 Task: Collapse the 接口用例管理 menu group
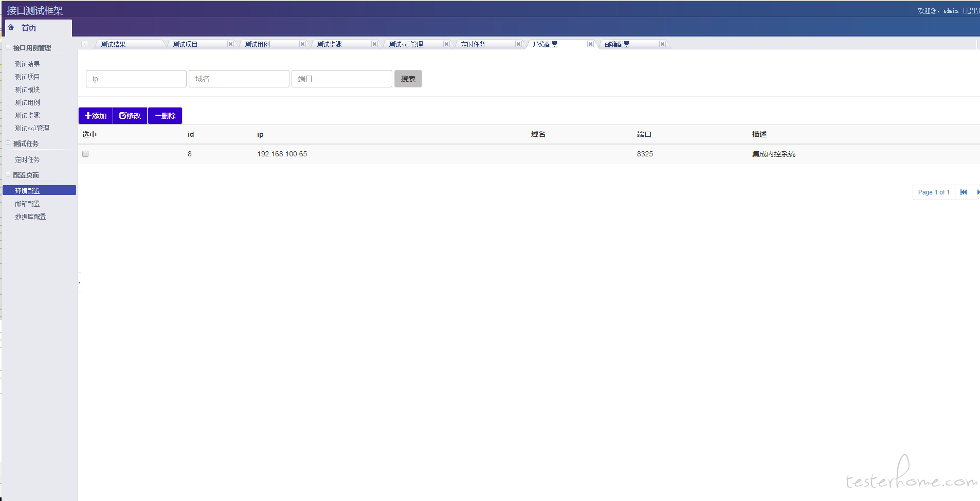8,47
